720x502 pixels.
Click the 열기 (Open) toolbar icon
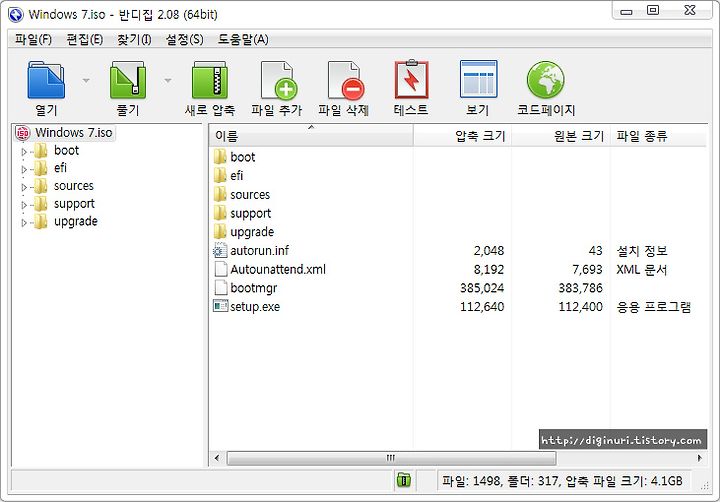pyautogui.click(x=46, y=80)
